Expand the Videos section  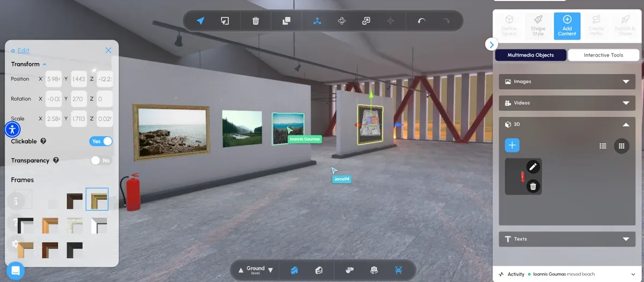[567, 103]
